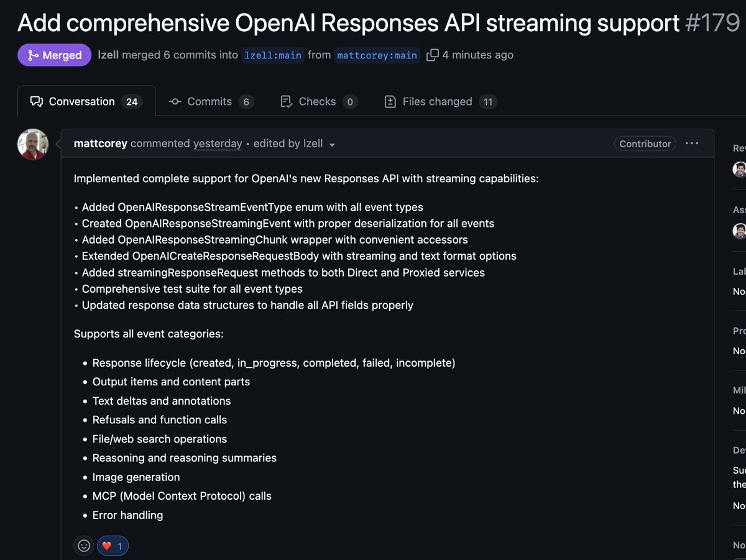Open the comment's yesterday timestamp link
The image size is (746, 560).
point(218,144)
